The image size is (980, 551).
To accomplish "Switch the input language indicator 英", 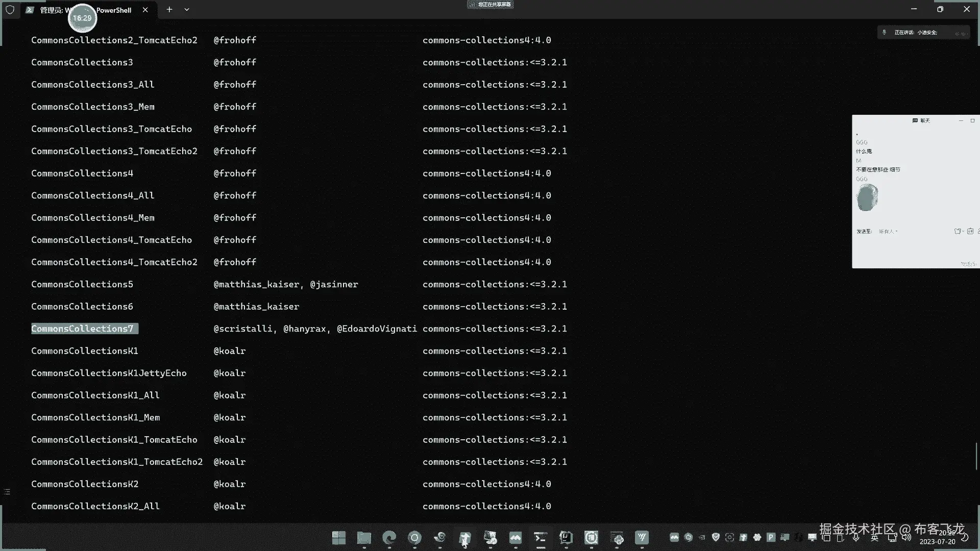I will [x=874, y=537].
